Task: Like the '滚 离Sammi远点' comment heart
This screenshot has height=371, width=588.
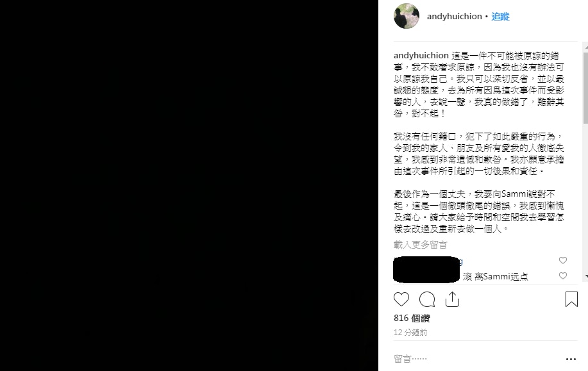Action: click(x=563, y=276)
